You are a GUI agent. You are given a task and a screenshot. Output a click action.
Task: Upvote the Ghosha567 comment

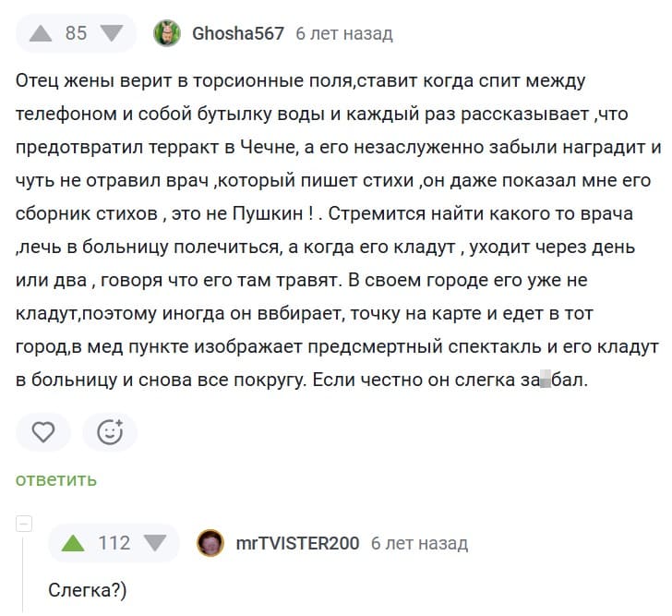click(41, 34)
